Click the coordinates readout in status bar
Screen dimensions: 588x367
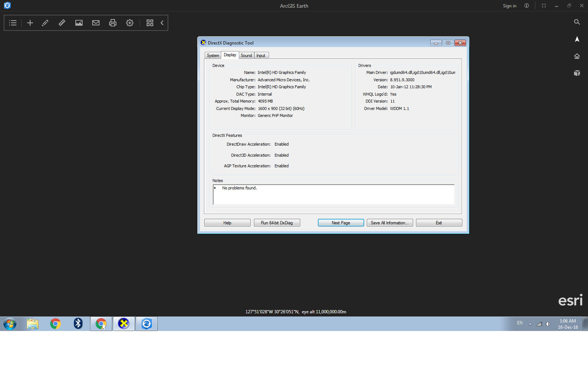296,312
